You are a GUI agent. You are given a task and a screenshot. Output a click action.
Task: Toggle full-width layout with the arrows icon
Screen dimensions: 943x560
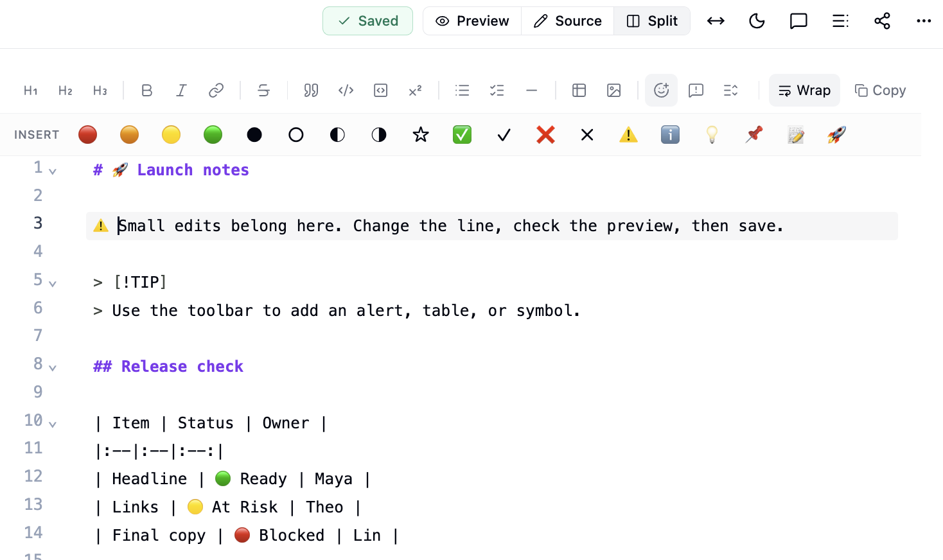pos(716,21)
